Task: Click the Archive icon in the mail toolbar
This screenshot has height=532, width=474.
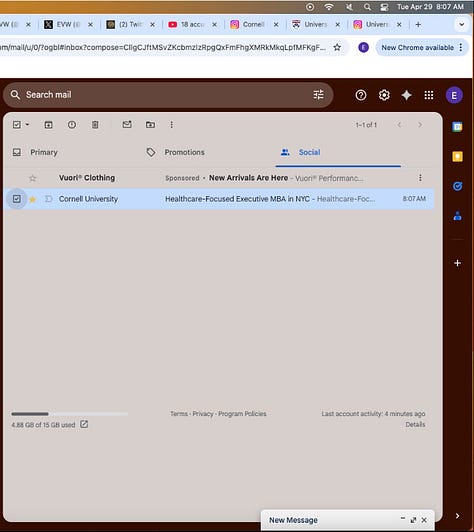Action: [x=49, y=125]
